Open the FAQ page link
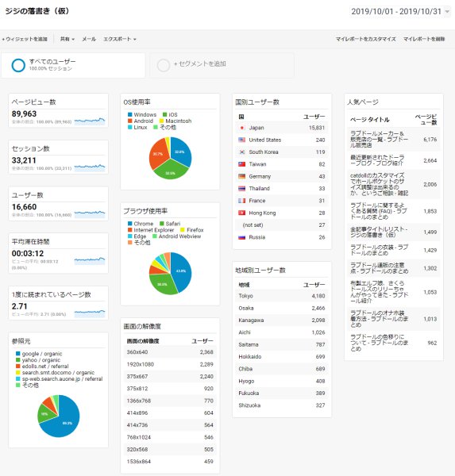455x476 pixels. click(x=379, y=211)
